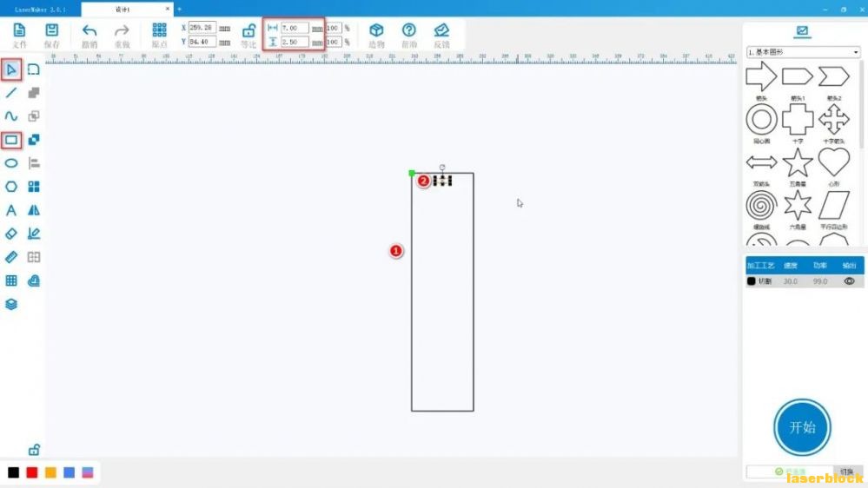Click the 开始 start button
868x488 pixels.
pyautogui.click(x=802, y=427)
